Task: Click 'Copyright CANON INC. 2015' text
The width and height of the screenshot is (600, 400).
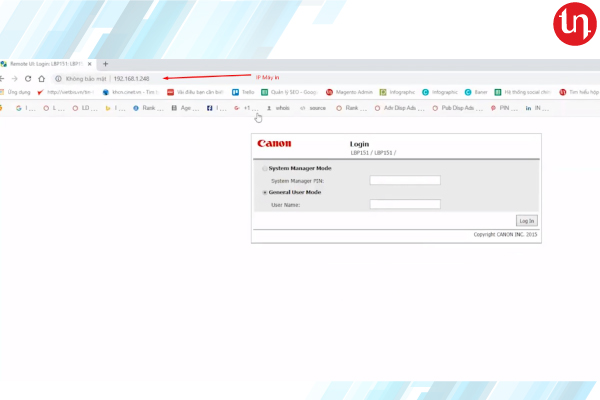Action: coord(505,234)
